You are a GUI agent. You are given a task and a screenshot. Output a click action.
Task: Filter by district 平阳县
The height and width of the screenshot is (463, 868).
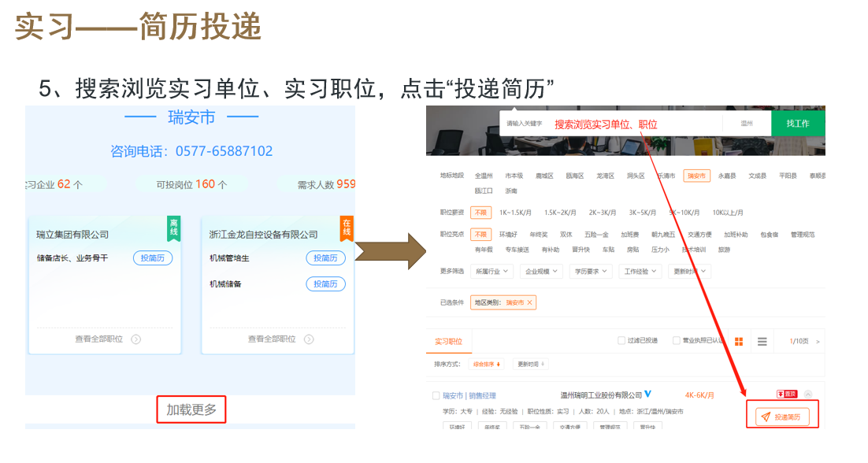tap(788, 176)
